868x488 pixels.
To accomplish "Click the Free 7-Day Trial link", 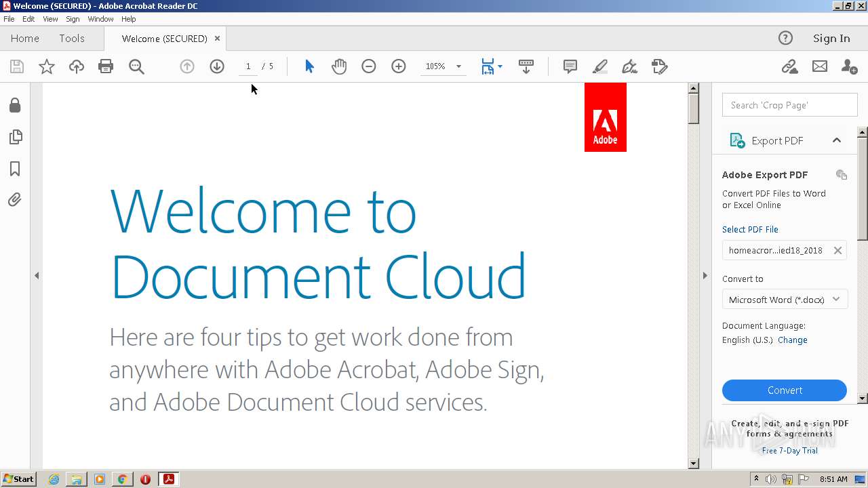I will 790,451.
